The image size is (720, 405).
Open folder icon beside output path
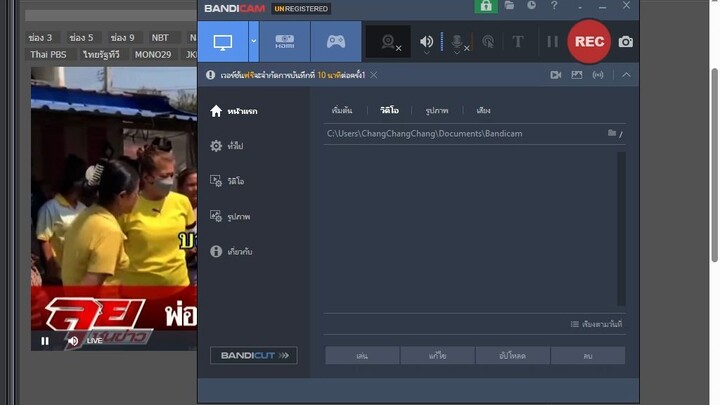click(612, 133)
